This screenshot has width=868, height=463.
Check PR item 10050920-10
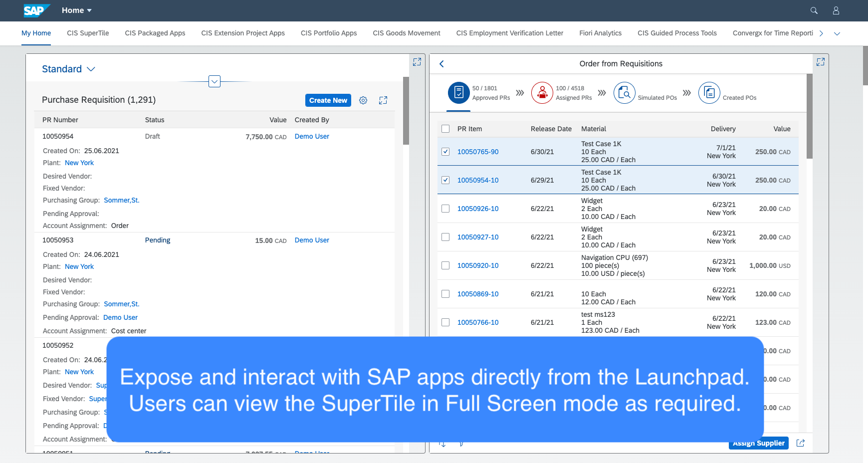point(445,265)
